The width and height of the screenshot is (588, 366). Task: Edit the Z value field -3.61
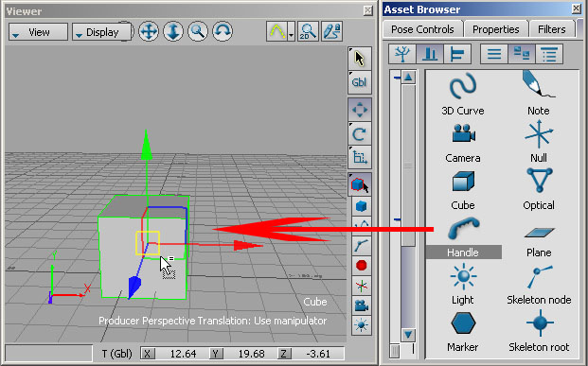(317, 354)
